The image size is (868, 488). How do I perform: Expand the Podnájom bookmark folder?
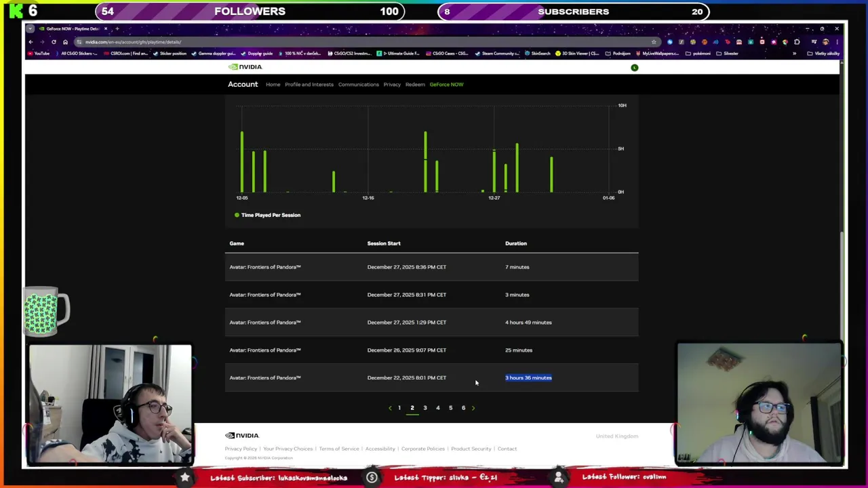(618, 54)
